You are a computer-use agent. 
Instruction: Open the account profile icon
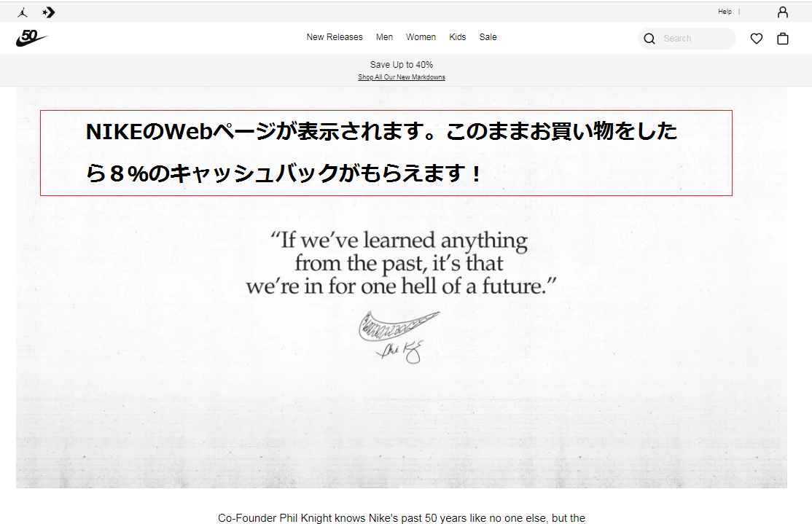click(x=783, y=12)
